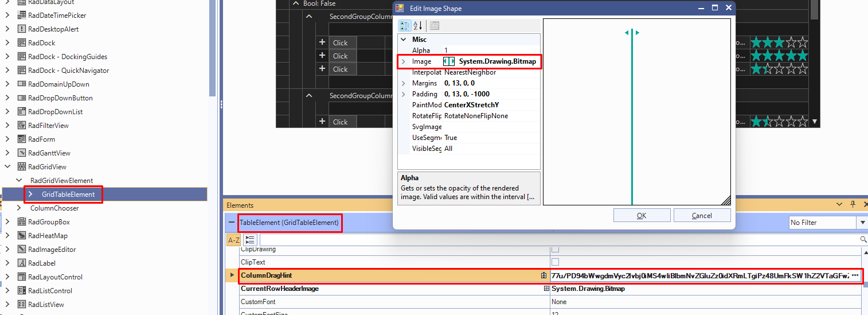Click the SvgImage property value field
This screenshot has width=868, height=315.
click(491, 127)
